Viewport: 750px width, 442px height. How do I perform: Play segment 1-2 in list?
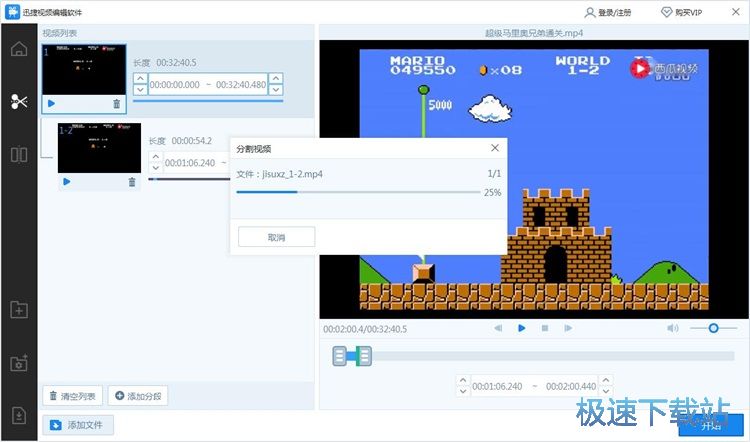[x=66, y=182]
